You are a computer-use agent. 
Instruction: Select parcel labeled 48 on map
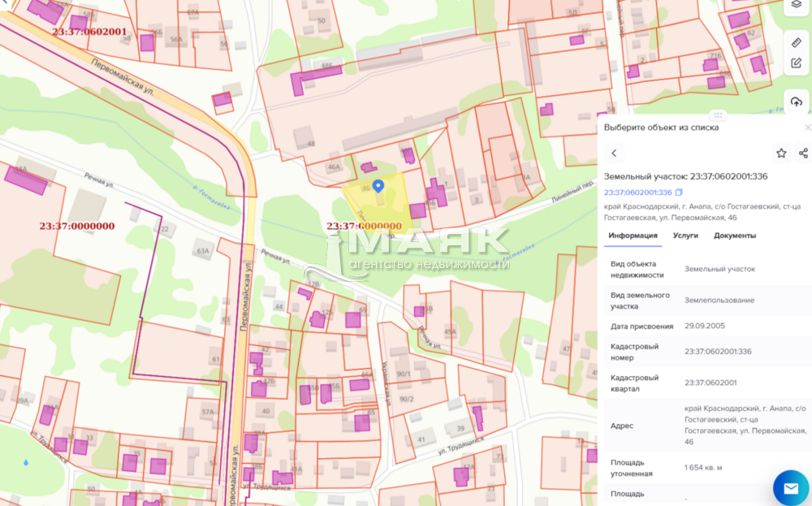tap(310, 144)
